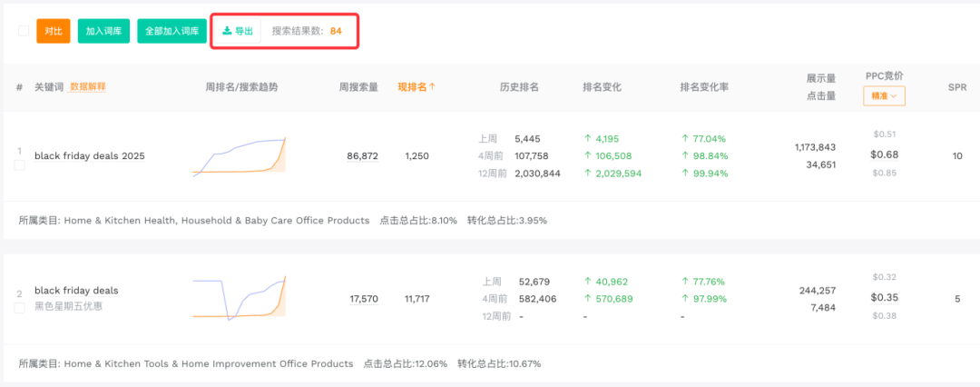The height and width of the screenshot is (387, 980).
Task: Click the export download icon
Action: (x=227, y=32)
